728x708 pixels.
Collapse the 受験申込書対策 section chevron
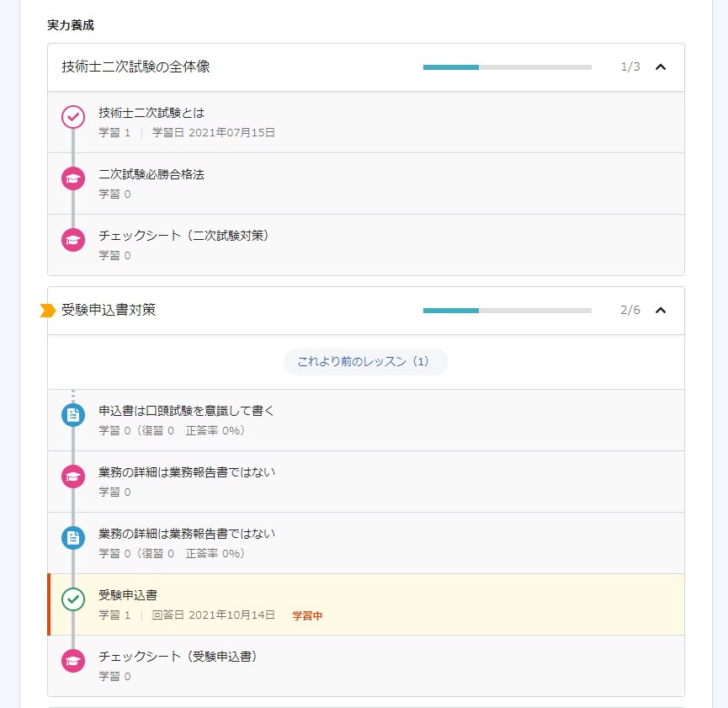point(660,310)
